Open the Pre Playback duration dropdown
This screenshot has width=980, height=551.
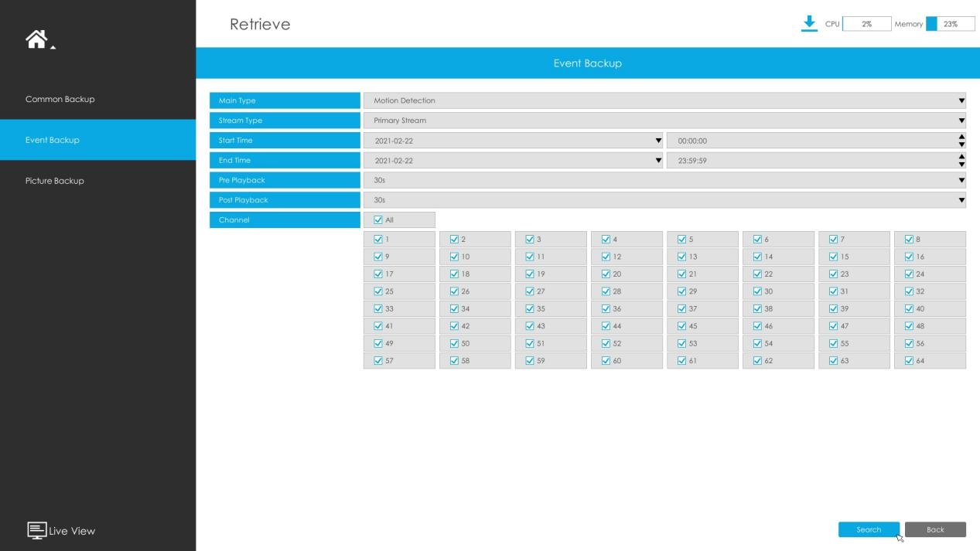664,180
